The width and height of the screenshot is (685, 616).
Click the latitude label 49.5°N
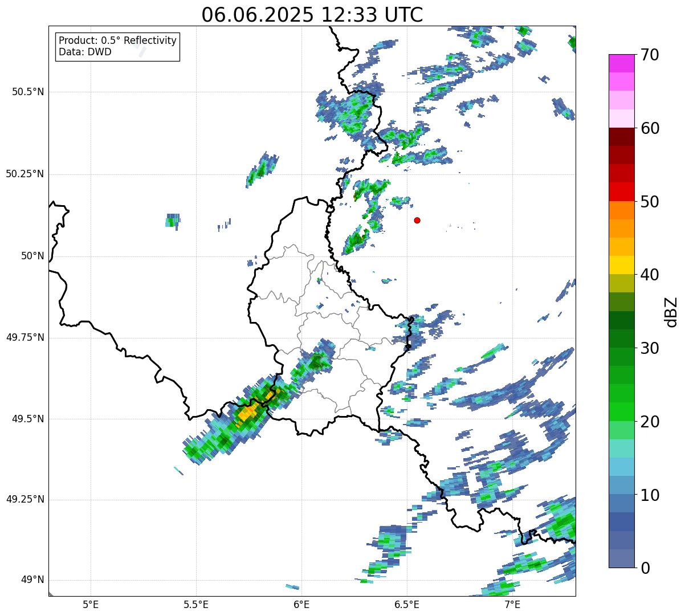[x=28, y=419]
